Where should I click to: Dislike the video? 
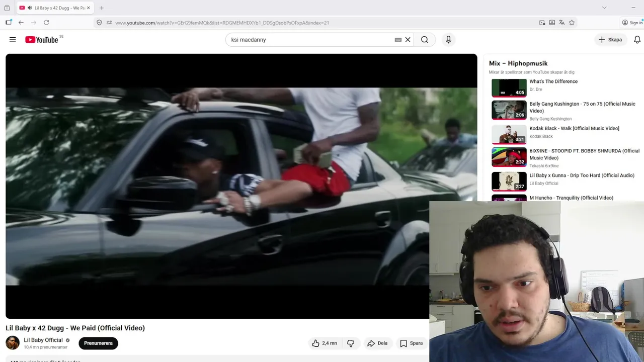click(351, 343)
